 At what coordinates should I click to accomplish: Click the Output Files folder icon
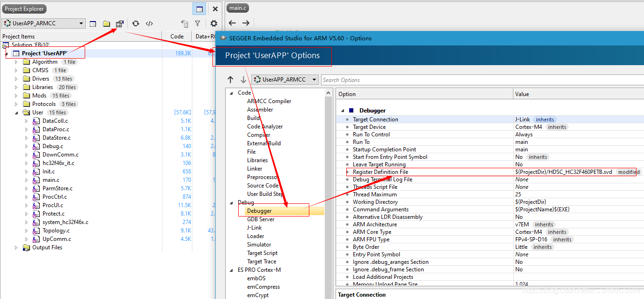tap(26, 247)
